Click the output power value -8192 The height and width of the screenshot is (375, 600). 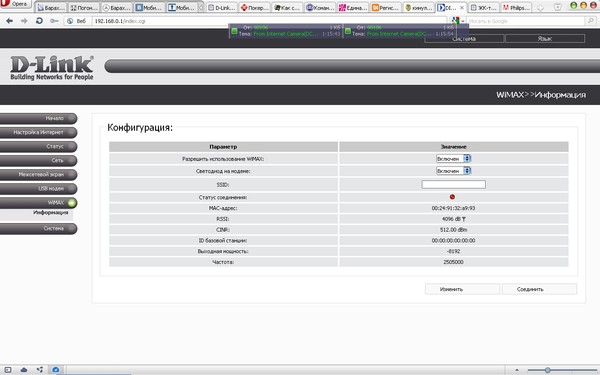453,251
